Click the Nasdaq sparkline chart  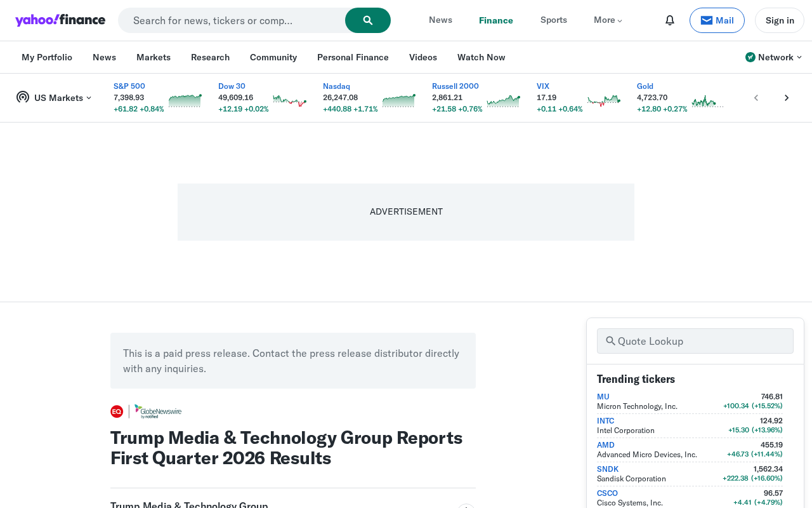click(399, 100)
